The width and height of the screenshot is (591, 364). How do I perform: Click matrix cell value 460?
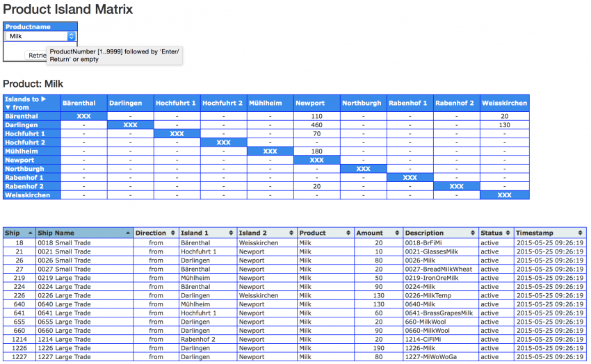(x=316, y=125)
